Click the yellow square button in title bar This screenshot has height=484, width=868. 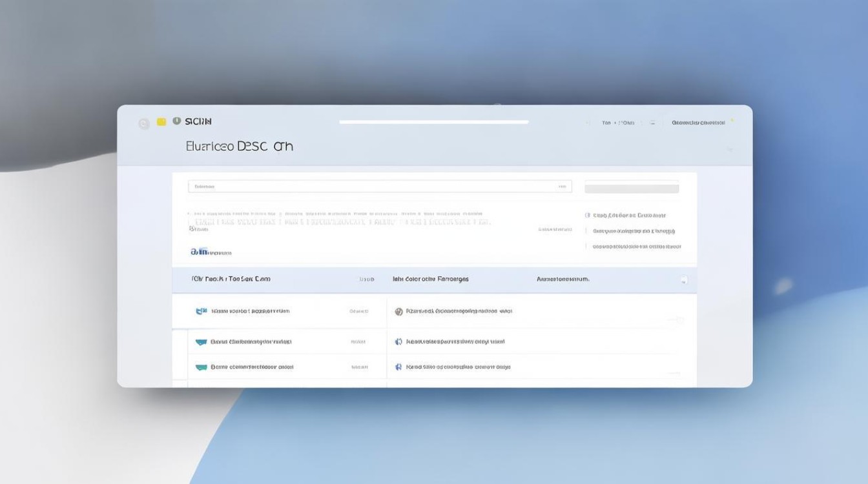coord(161,121)
